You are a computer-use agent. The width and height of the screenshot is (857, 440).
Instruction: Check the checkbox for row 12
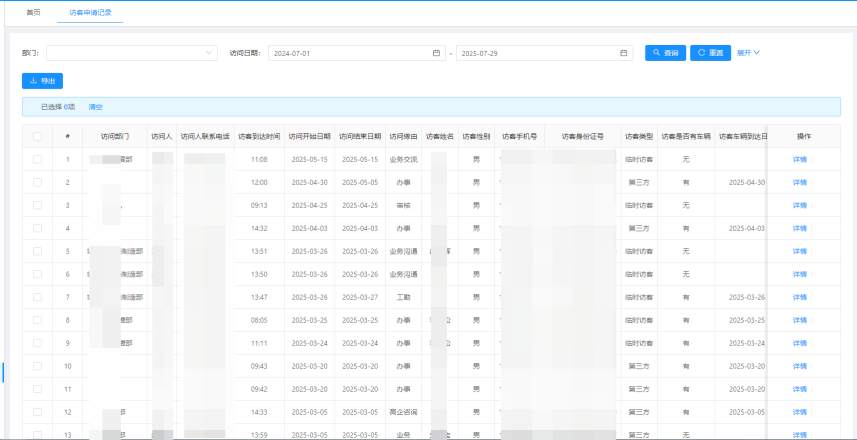37,412
